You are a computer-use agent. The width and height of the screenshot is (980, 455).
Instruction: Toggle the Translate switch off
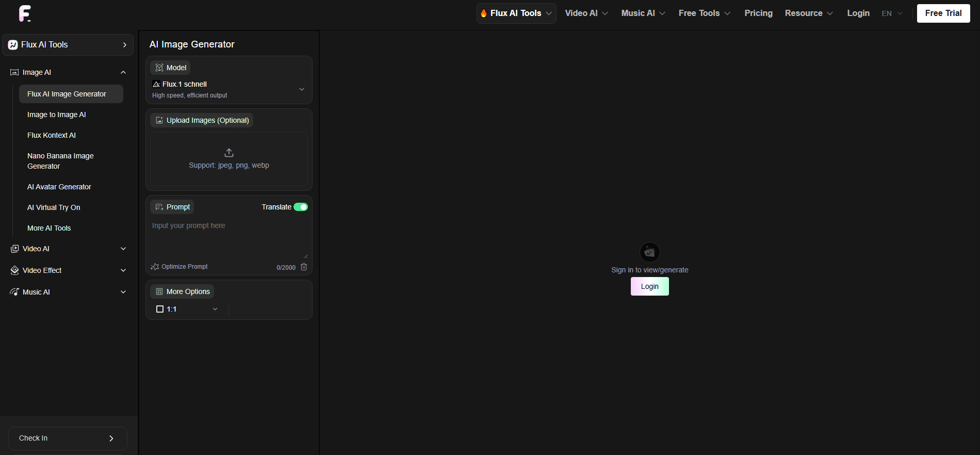(x=301, y=207)
